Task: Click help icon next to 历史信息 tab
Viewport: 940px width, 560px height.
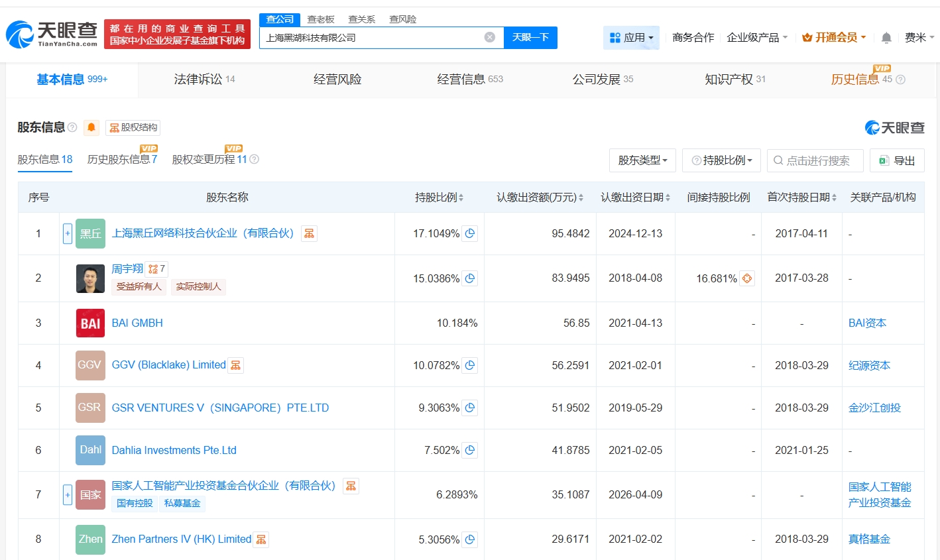Action: click(x=900, y=80)
